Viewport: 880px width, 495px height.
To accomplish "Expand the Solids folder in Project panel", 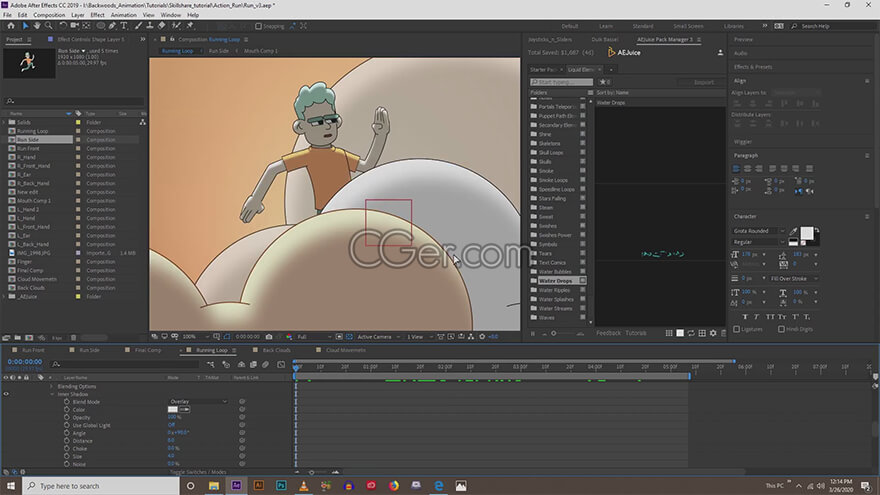I will 4,122.
